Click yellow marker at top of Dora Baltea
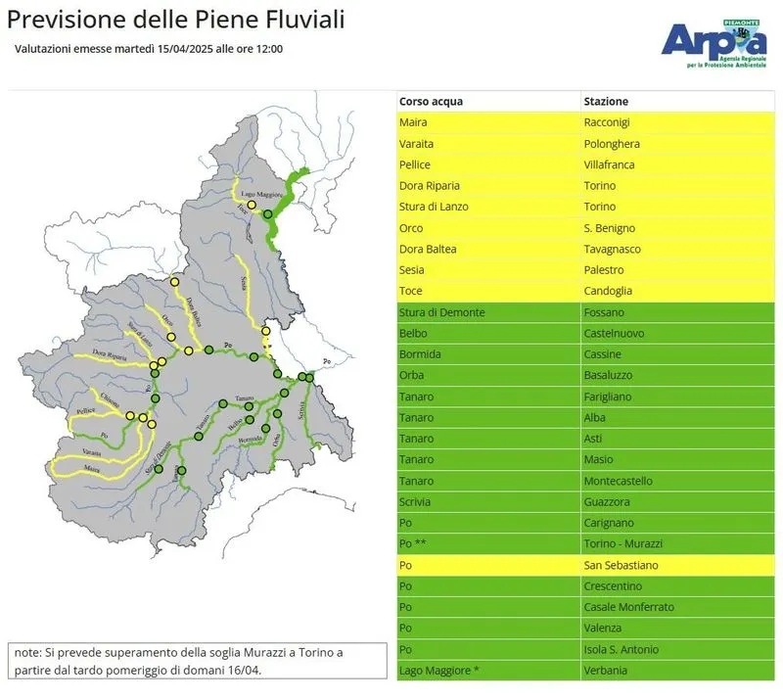The image size is (783, 700). click(175, 282)
